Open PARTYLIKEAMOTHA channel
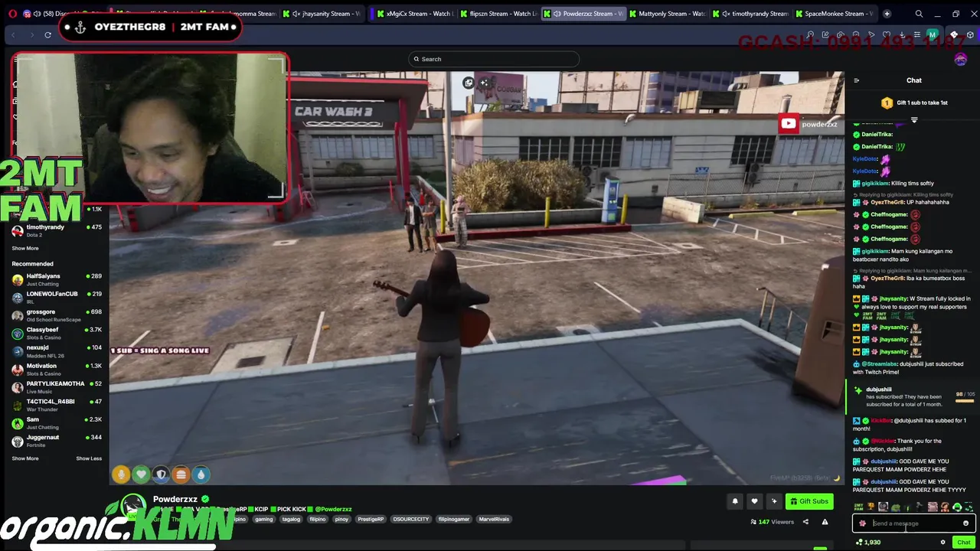This screenshot has width=980, height=551. click(x=57, y=386)
